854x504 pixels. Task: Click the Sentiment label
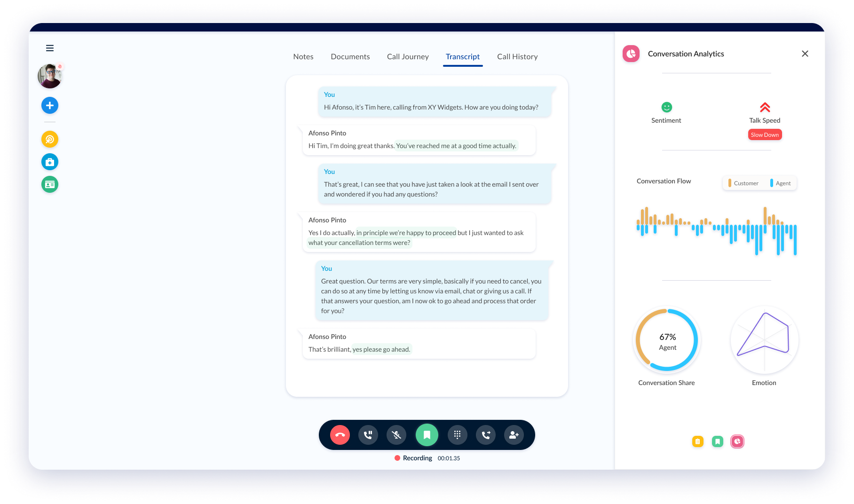666,120
